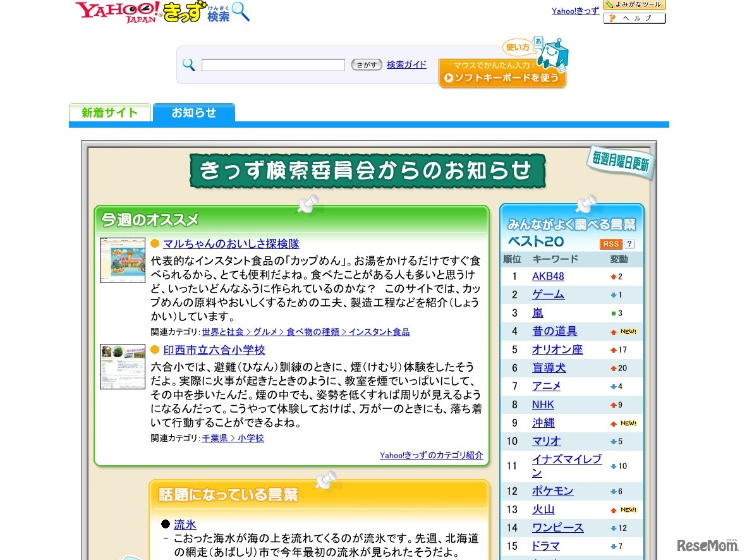Click the RSS feed icon
This screenshot has height=560, width=747.
610,243
